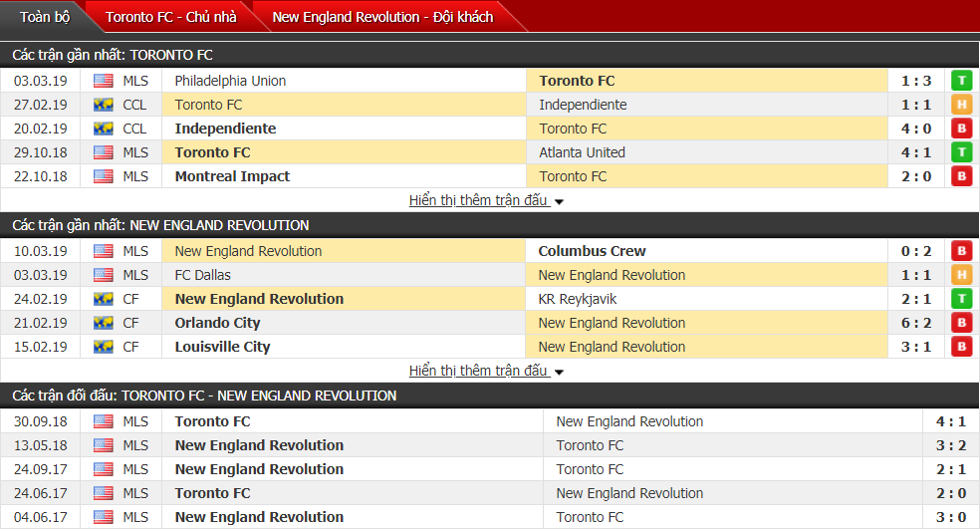Click the 6 : 2 score for Orlando City match

pyautogui.click(x=916, y=323)
